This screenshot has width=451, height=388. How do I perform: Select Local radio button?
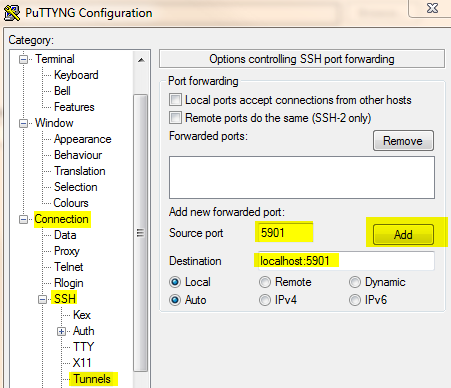tap(175, 282)
